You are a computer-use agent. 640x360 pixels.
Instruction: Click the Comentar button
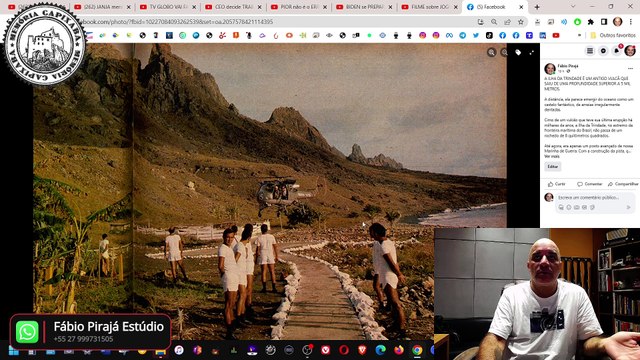point(589,184)
